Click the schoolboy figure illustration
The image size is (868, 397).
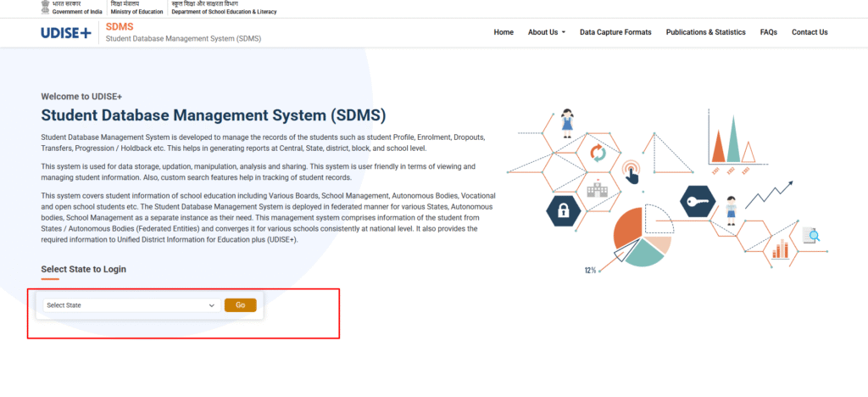tap(732, 210)
